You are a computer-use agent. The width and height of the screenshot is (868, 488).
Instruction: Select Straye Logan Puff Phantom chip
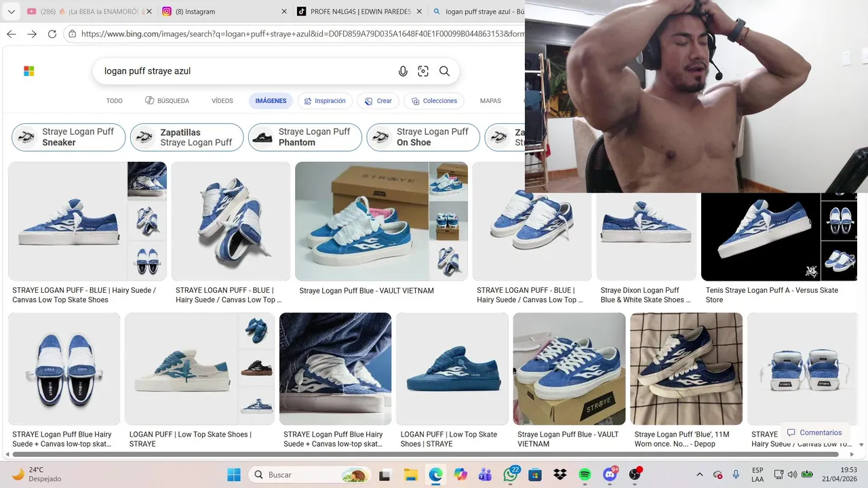[x=304, y=137]
